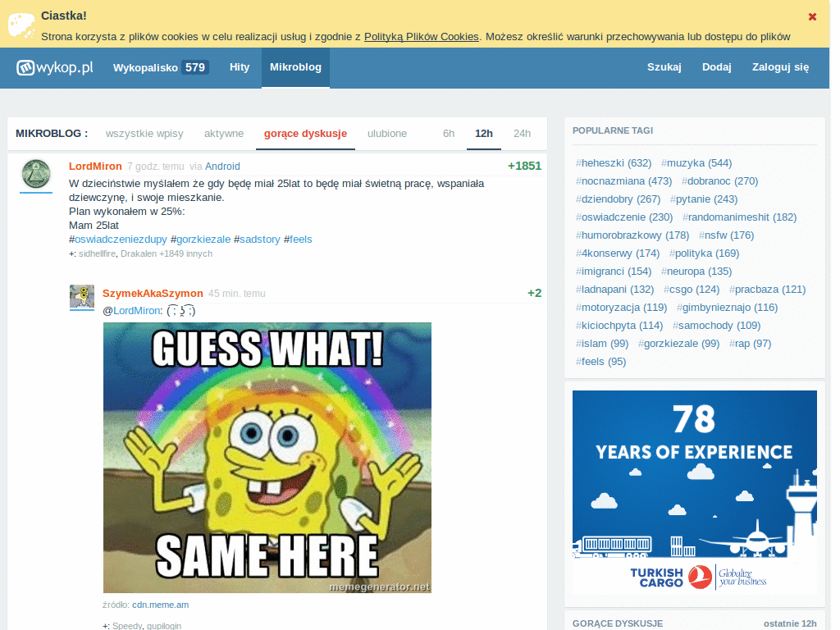Click the +1851 vote count
This screenshot has width=840, height=630.
click(x=524, y=166)
